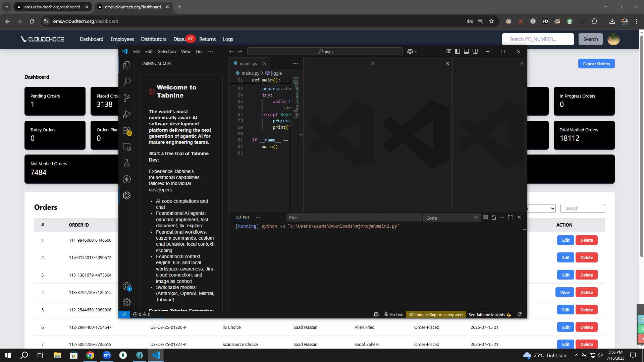Maximize the output panel size

click(510, 217)
